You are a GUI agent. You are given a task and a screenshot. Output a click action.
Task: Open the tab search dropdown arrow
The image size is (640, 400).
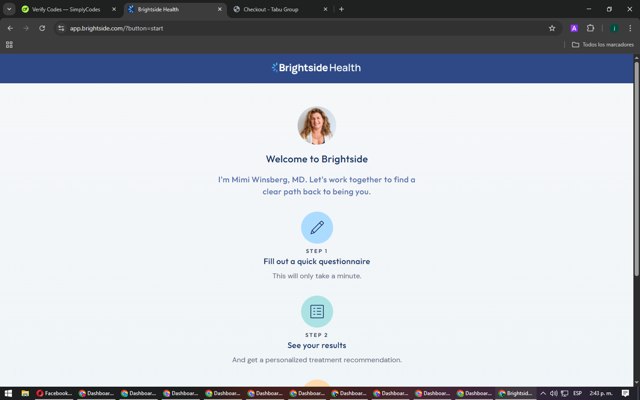click(x=9, y=9)
